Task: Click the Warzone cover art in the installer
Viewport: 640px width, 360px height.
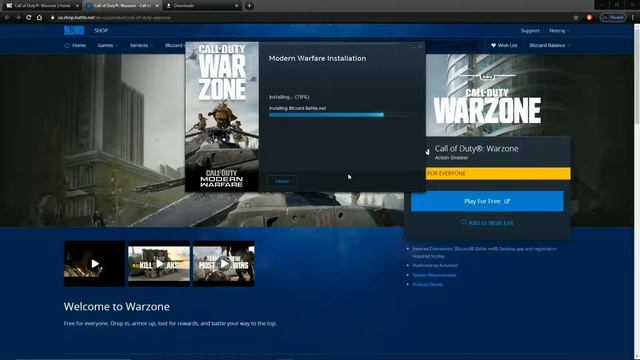Action: coord(222,117)
